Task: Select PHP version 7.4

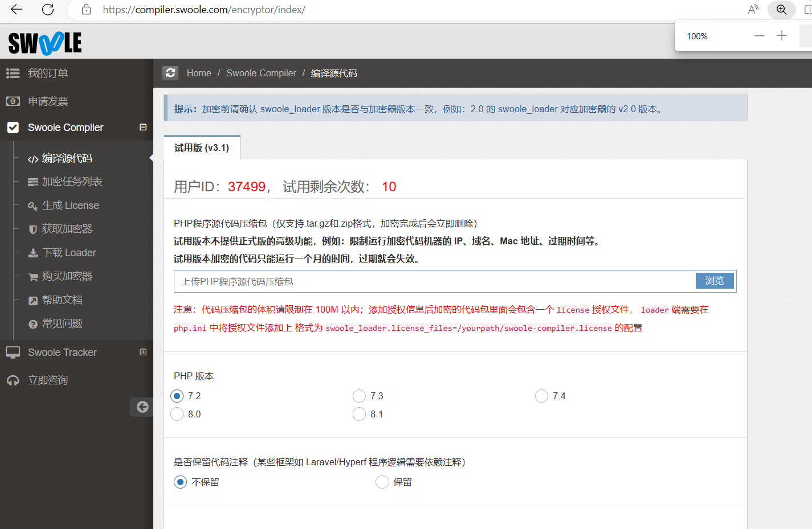Action: click(x=541, y=396)
